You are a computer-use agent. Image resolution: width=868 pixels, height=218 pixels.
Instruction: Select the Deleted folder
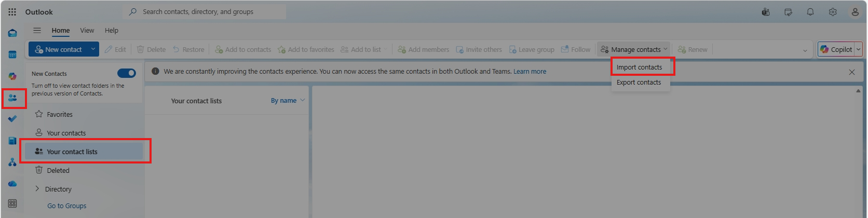click(x=84, y=170)
